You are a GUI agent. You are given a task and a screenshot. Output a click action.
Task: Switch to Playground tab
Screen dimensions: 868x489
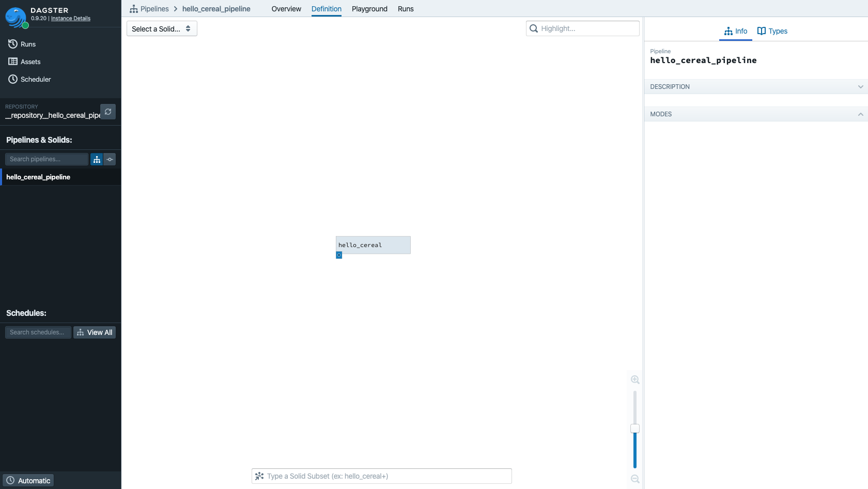click(369, 9)
